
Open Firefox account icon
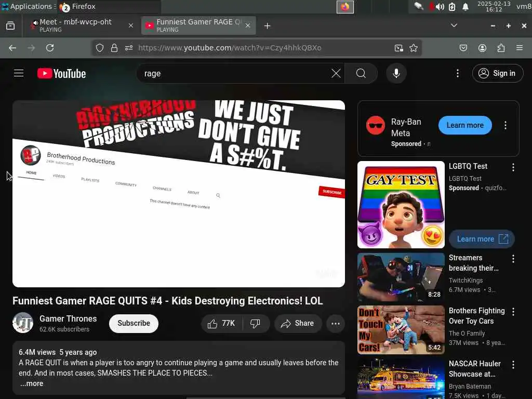pyautogui.click(x=482, y=48)
